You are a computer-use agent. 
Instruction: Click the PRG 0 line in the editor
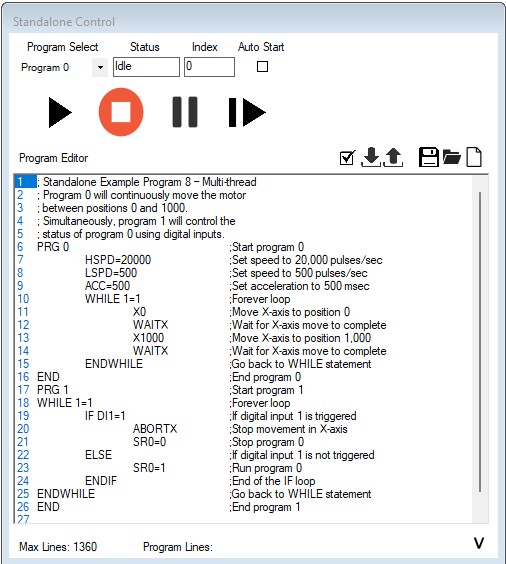53,247
